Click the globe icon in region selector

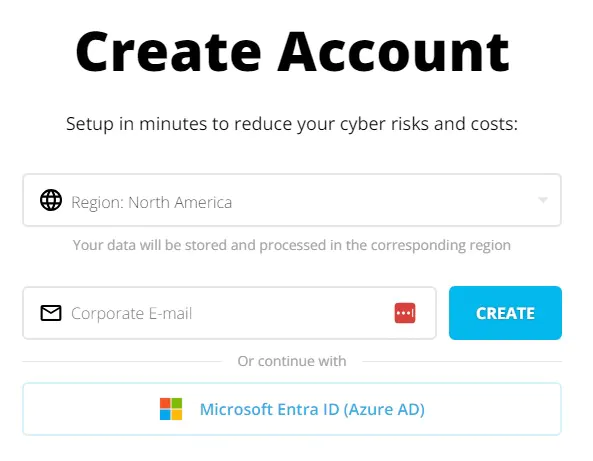[x=51, y=200]
